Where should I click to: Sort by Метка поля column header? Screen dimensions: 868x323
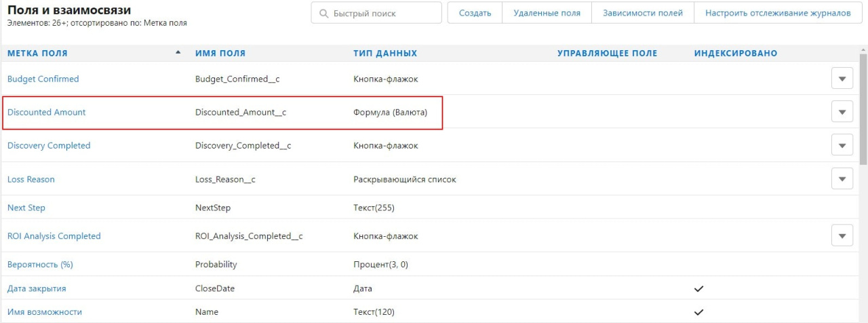click(37, 53)
